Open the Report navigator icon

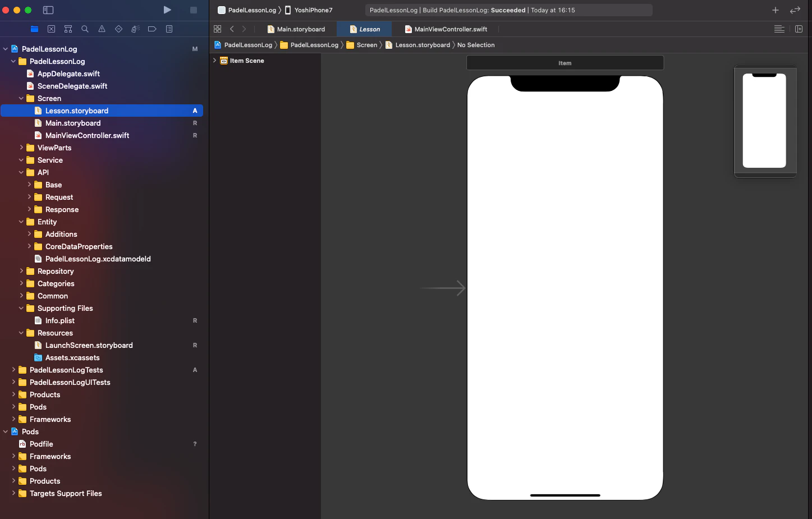tap(169, 29)
